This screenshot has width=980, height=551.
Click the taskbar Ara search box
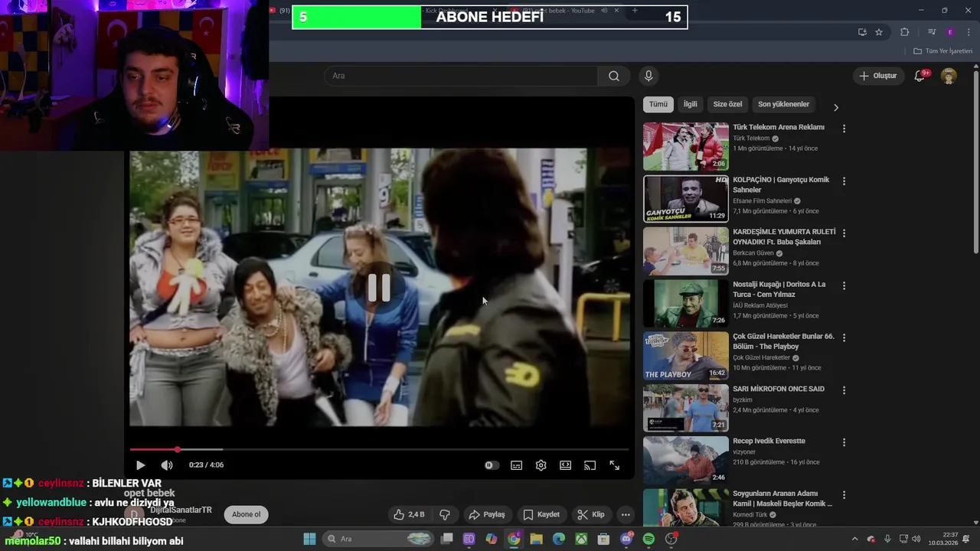[x=379, y=539]
